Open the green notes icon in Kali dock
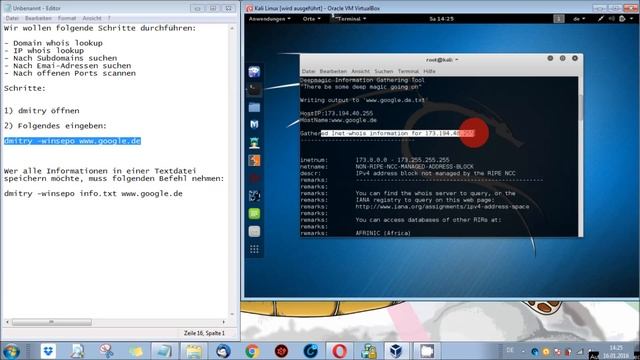This screenshot has width=640, height=360. point(254,213)
